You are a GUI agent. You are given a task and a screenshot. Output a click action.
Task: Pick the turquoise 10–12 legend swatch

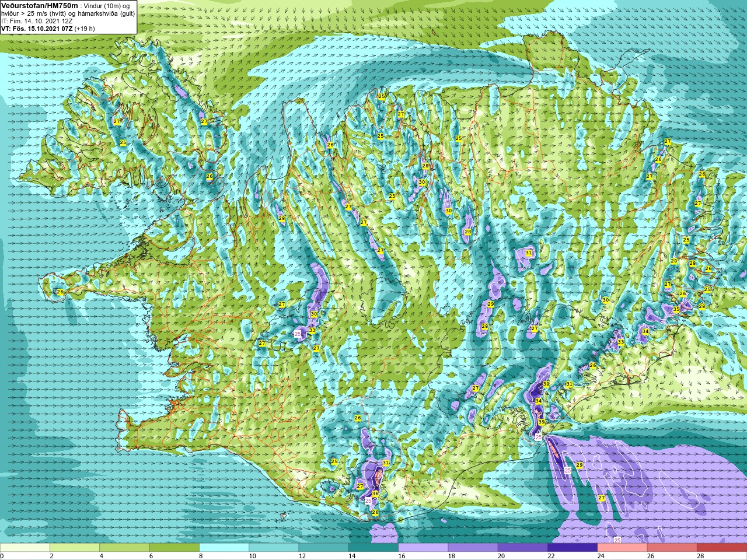pyautogui.click(x=274, y=548)
